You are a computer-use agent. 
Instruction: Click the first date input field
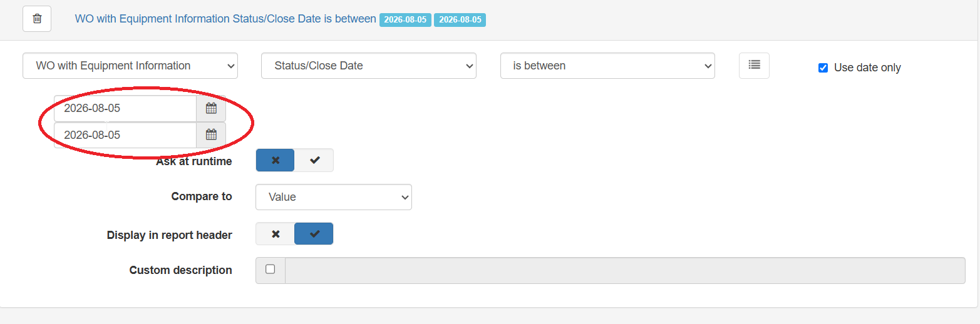click(x=125, y=108)
